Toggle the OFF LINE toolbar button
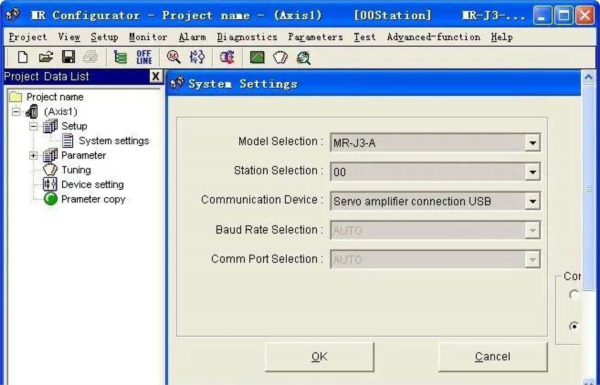Viewport: 600px width, 385px height. point(144,57)
